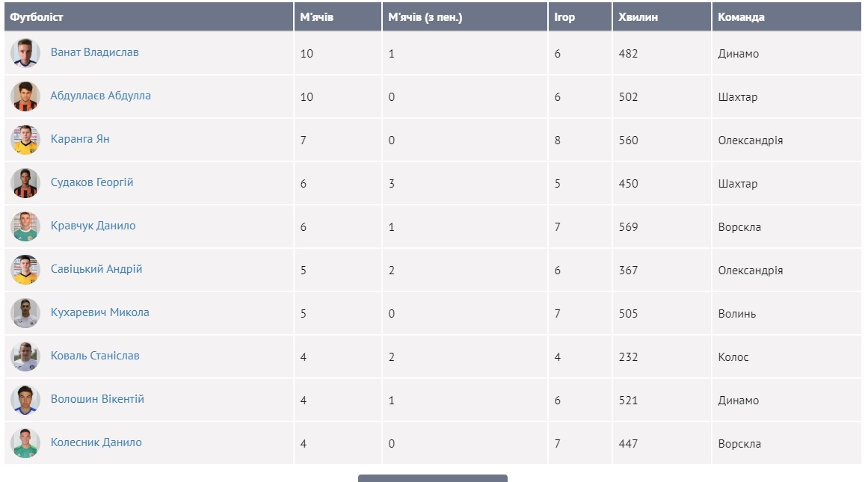Click Кухаревич Микола's avatar image
Image resolution: width=868 pixels, height=482 pixels.
(x=25, y=313)
